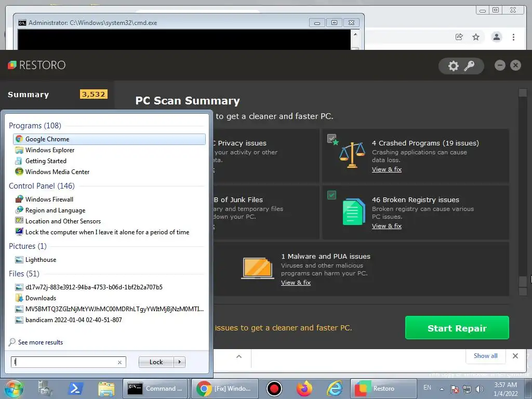Open Server Manager taskbar icon
532x399 pixels.
pyautogui.click(x=45, y=389)
